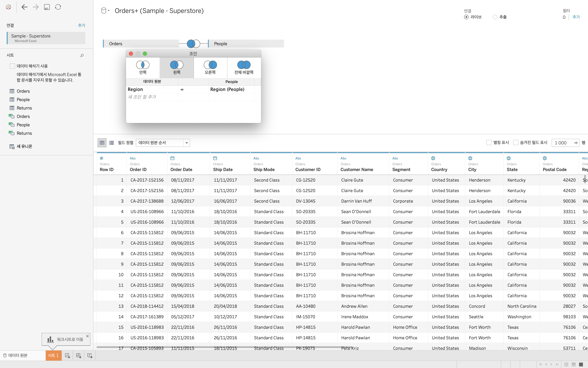Select the 라이브 live connection radio button

tap(466, 17)
